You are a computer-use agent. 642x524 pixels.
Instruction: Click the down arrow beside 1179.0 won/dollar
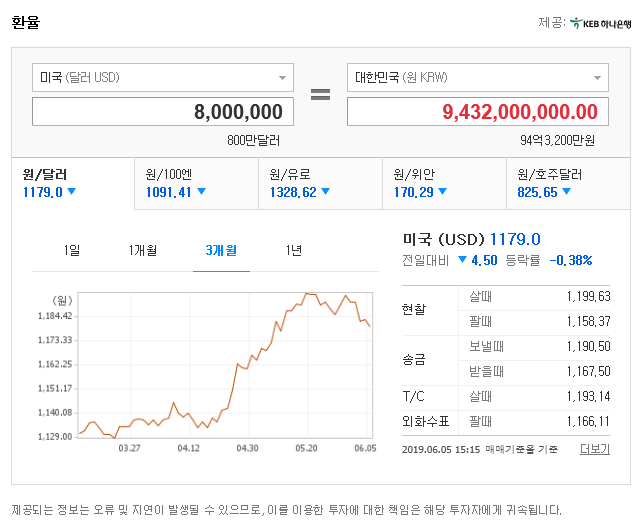coord(72,192)
